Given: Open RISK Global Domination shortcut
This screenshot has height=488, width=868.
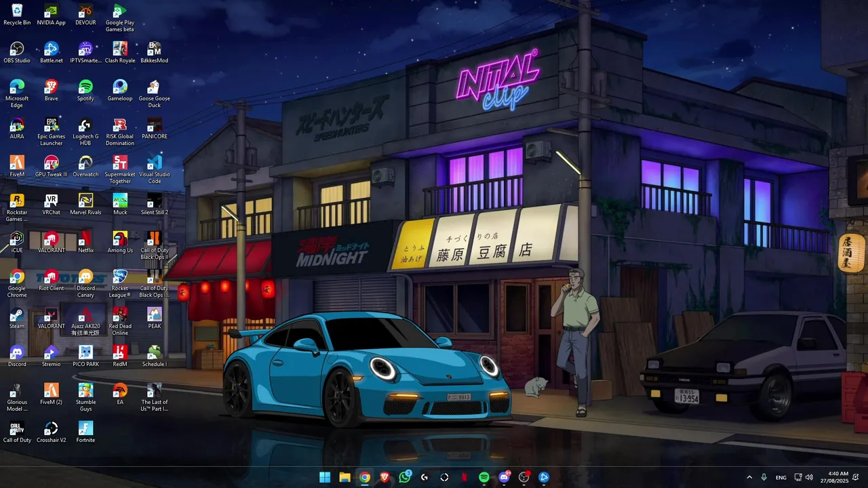Looking at the screenshot, I should [x=120, y=131].
